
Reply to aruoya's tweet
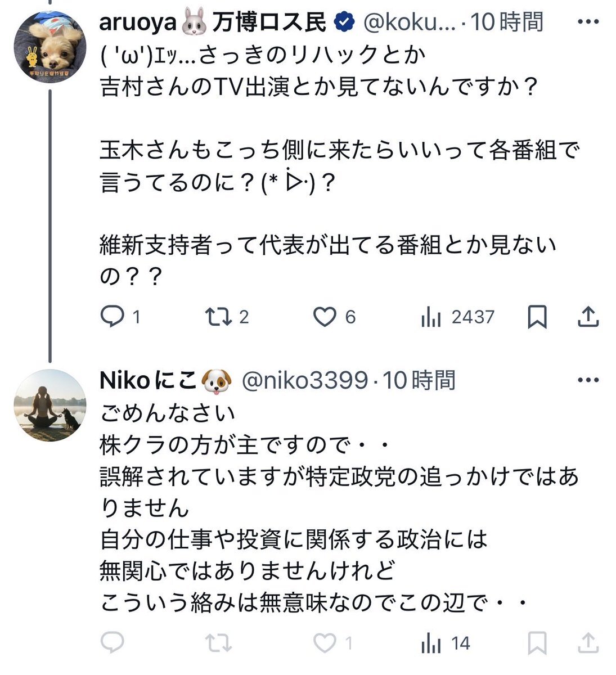point(112,317)
